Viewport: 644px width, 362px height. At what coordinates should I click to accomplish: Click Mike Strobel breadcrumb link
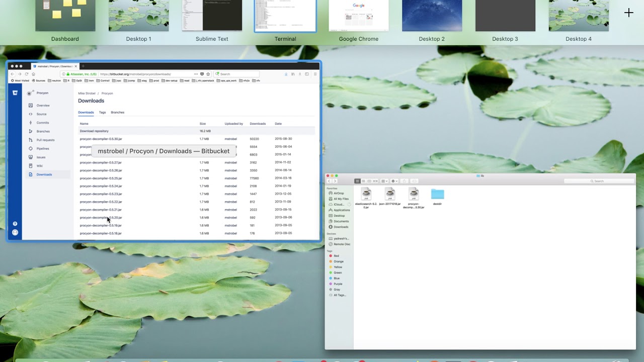[86, 94]
